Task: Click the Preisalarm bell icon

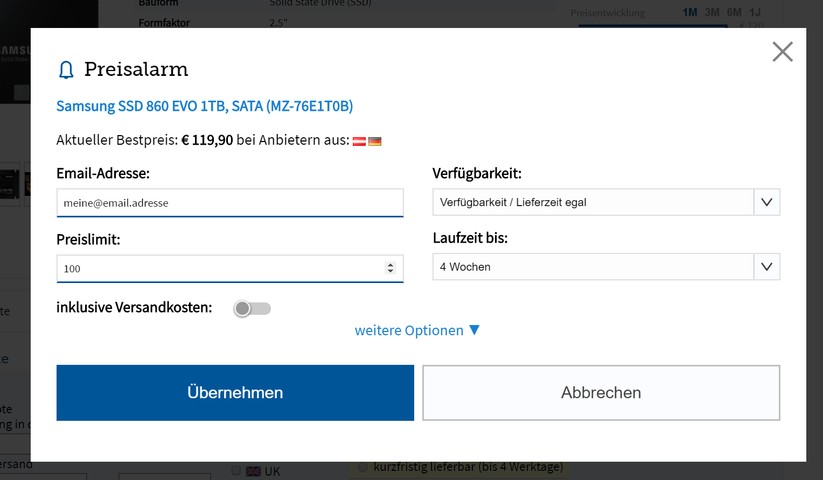Action: pos(66,70)
